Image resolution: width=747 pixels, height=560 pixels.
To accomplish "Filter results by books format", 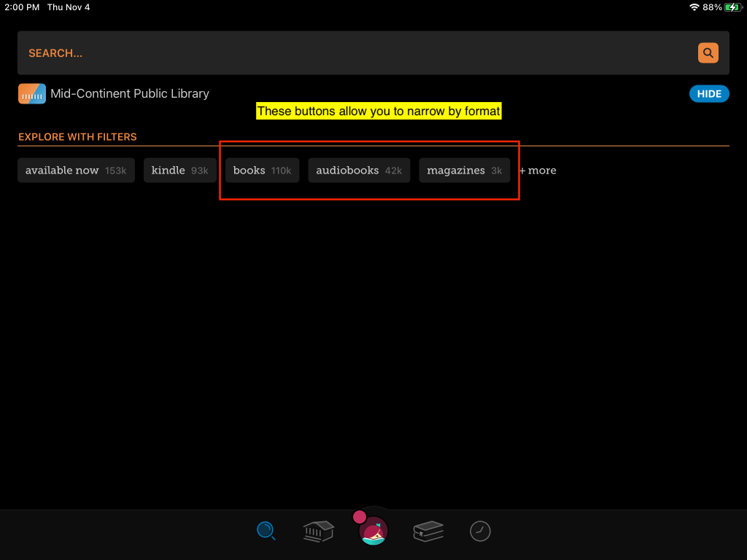I will click(x=262, y=171).
